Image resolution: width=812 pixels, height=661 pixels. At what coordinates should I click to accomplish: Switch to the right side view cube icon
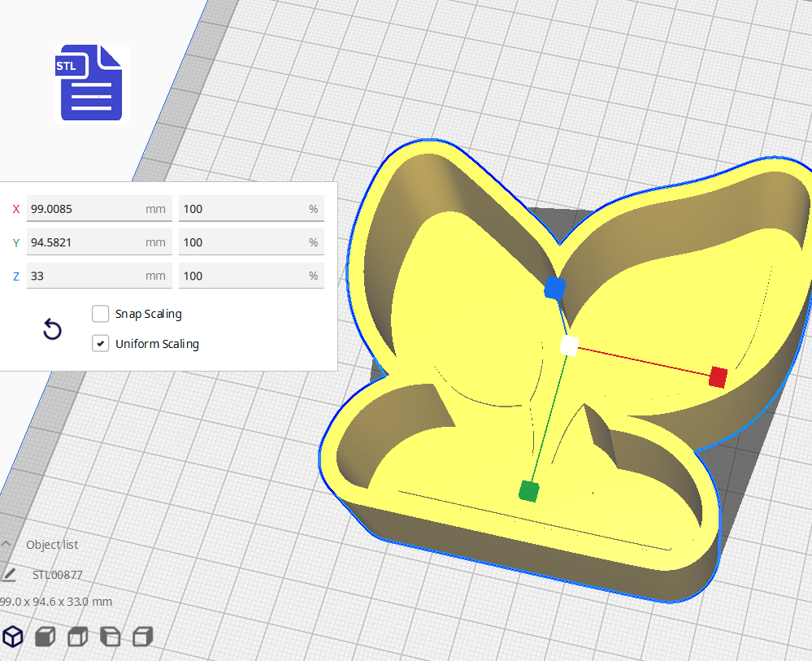(x=142, y=637)
